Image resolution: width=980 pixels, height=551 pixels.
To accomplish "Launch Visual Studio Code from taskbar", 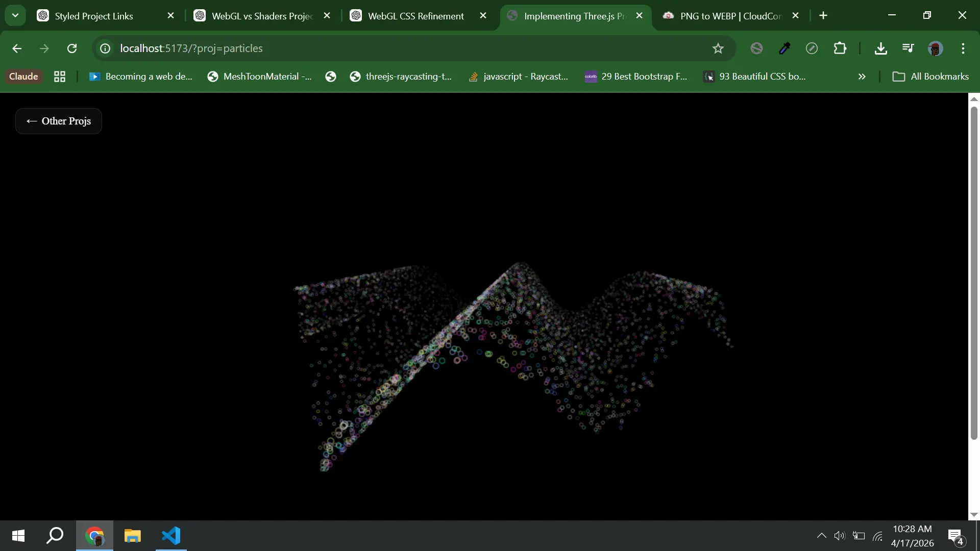I will pos(171,536).
